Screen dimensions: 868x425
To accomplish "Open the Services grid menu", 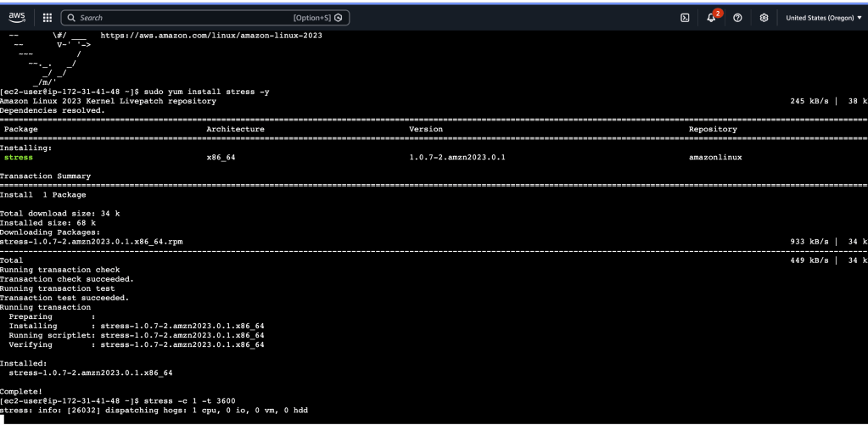I will coord(47,18).
